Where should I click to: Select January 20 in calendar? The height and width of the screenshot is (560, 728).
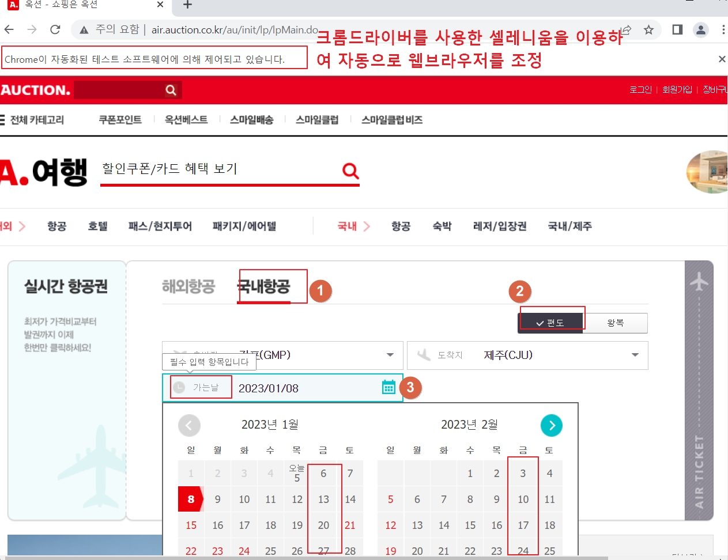[323, 525]
